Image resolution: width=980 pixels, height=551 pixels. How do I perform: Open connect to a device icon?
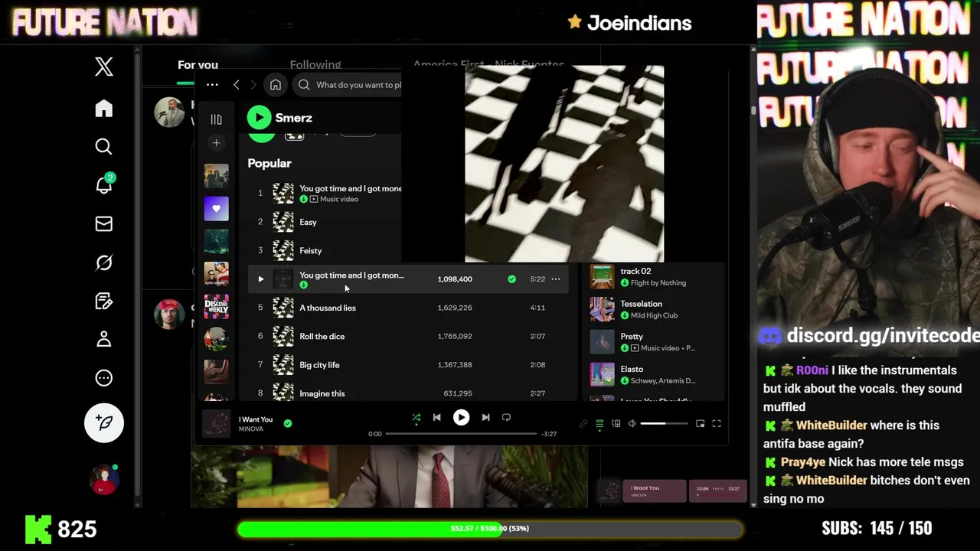click(616, 424)
